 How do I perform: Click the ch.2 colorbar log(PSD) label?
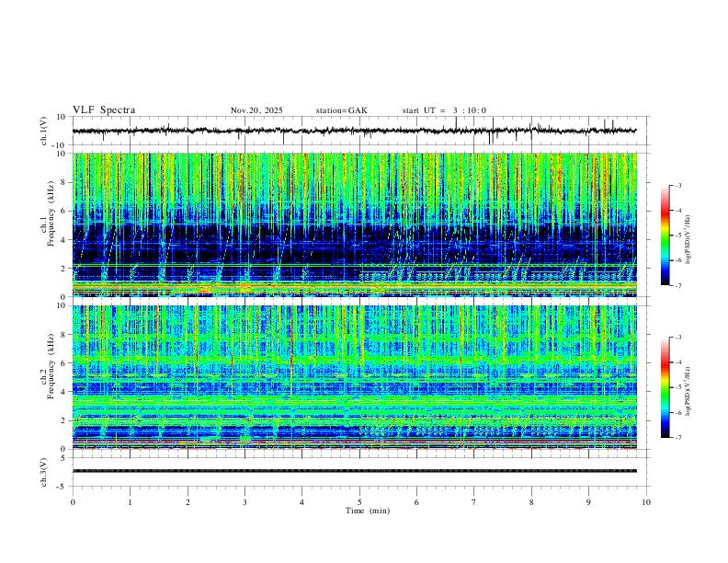pyautogui.click(x=688, y=391)
